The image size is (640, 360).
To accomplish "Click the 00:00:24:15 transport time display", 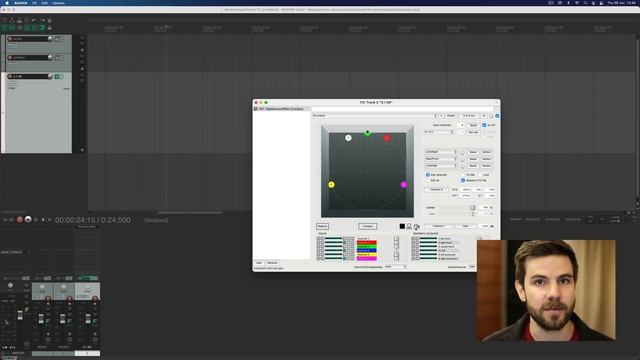I will (x=93, y=220).
